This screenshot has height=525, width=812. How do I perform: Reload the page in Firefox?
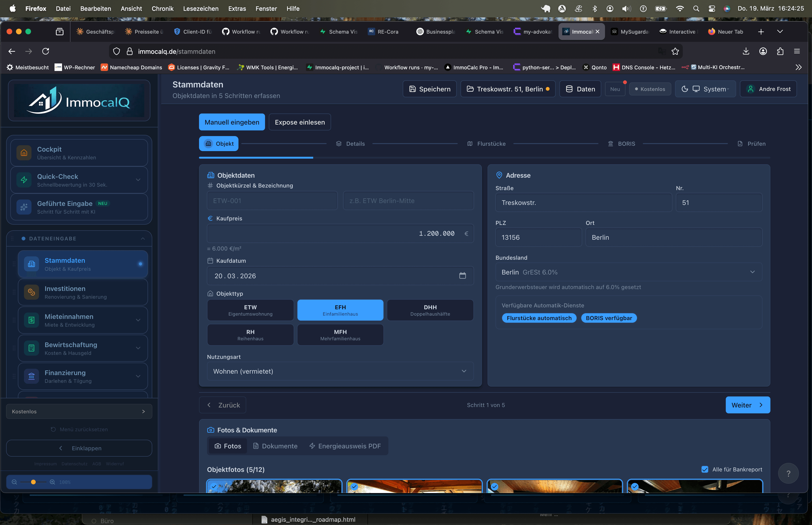coord(46,51)
